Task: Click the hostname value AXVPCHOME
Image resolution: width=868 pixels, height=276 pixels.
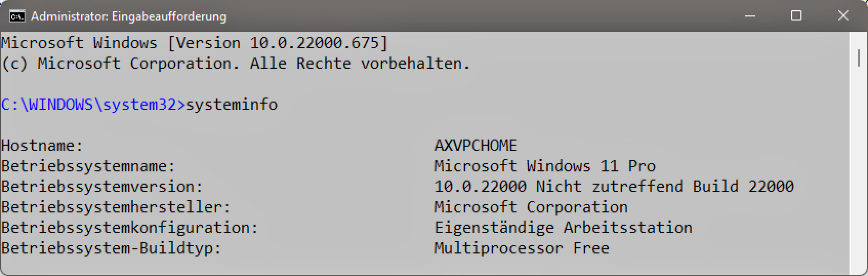Action: click(476, 146)
